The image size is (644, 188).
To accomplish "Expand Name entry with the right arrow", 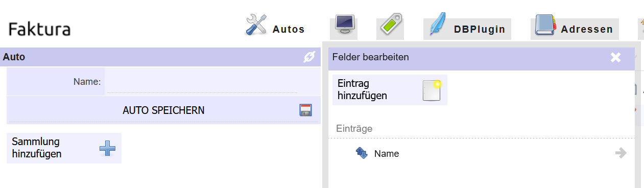I will 621,153.
